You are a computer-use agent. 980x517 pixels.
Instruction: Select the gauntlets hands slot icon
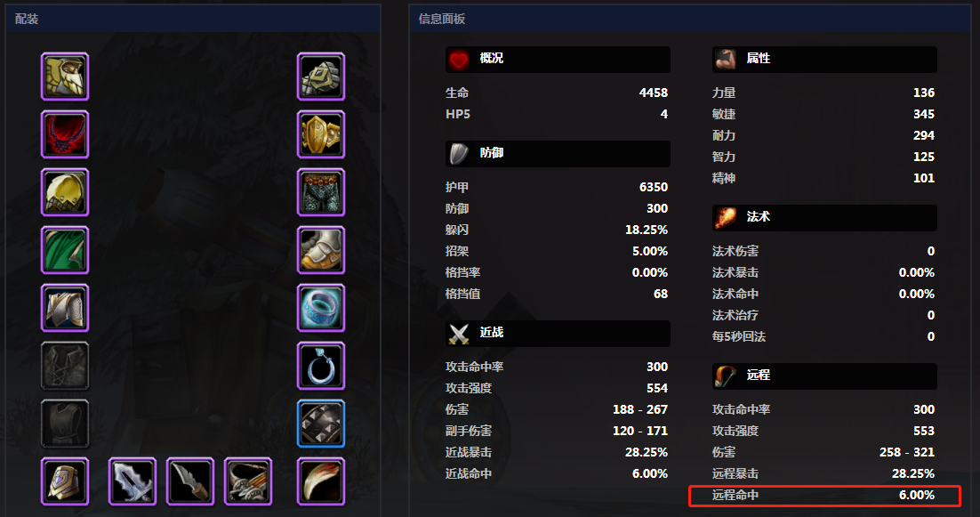321,77
